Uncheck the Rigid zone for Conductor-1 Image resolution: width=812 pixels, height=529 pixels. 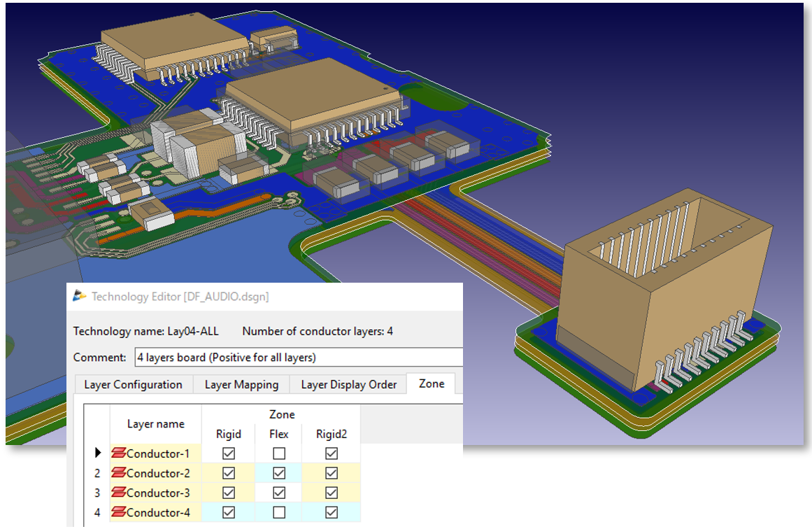pyautogui.click(x=229, y=453)
